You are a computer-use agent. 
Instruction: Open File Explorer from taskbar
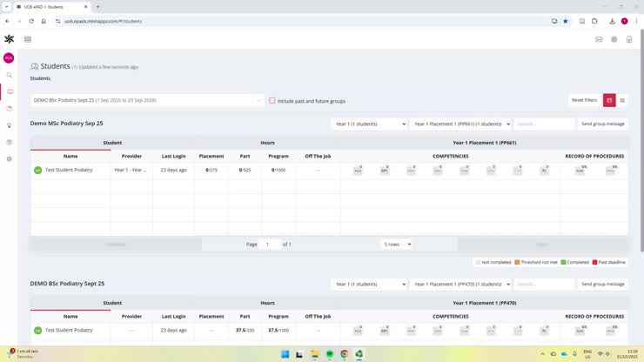[x=315, y=354]
